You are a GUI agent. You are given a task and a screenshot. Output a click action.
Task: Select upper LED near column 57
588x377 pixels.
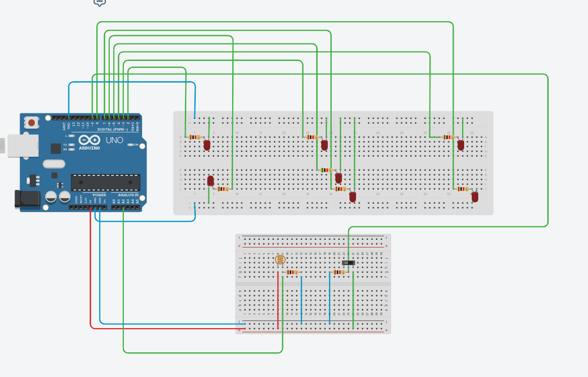pyautogui.click(x=461, y=145)
